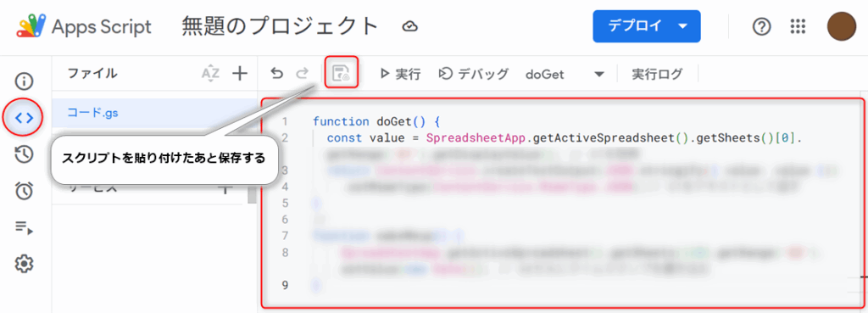868x313 pixels.
Task: Open the project history clock icon
Action: click(x=24, y=154)
